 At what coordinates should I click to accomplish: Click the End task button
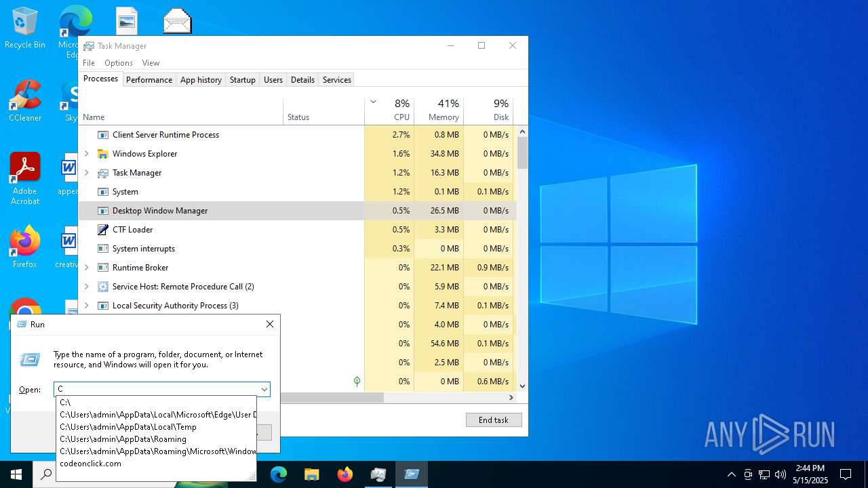coord(494,420)
